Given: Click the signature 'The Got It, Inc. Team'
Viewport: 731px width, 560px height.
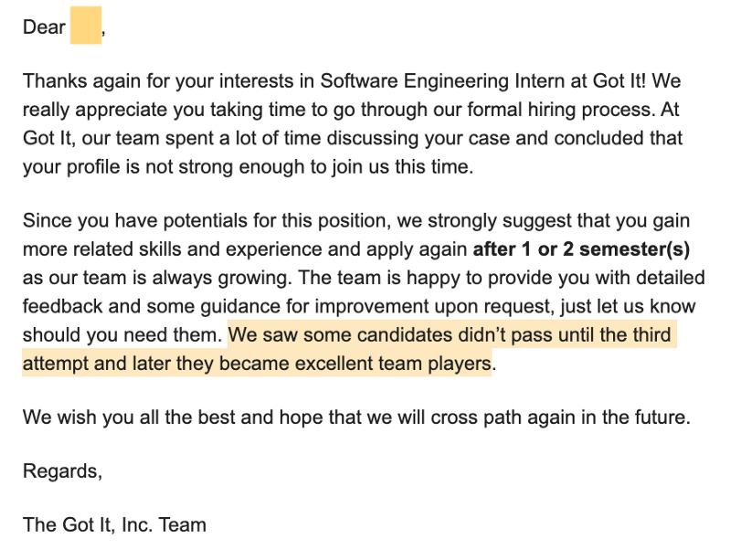Looking at the screenshot, I should point(114,525).
